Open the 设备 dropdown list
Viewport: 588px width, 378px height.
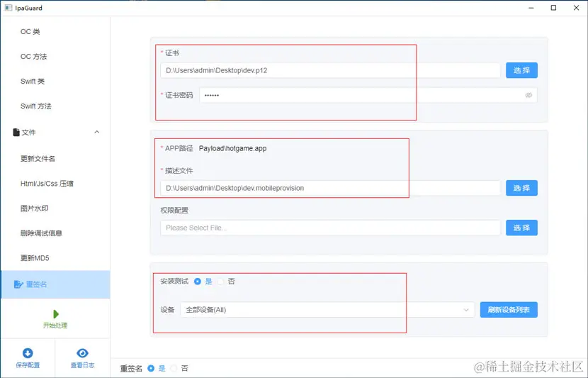pyautogui.click(x=327, y=310)
